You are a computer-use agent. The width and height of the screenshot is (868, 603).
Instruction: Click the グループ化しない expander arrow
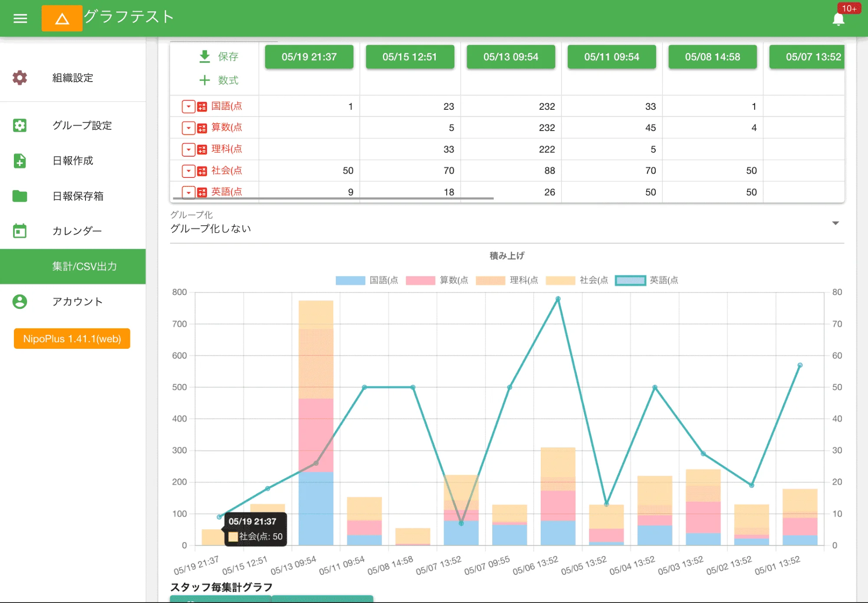point(836,229)
